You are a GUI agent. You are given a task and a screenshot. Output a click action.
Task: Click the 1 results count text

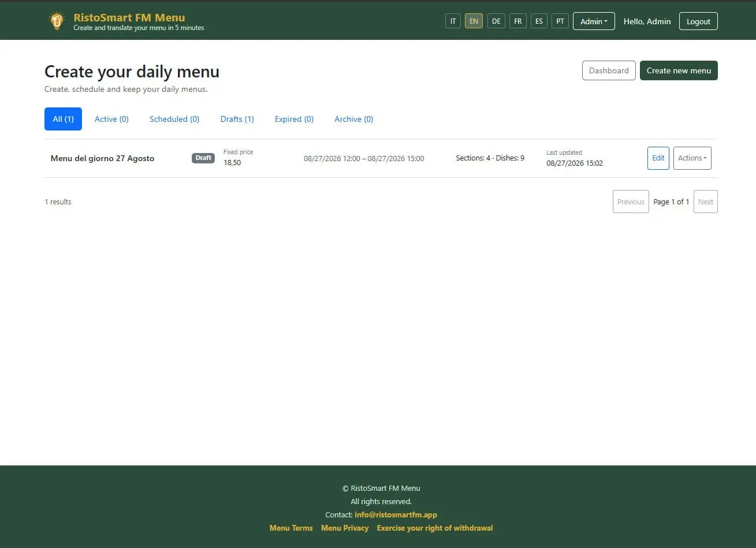point(58,202)
